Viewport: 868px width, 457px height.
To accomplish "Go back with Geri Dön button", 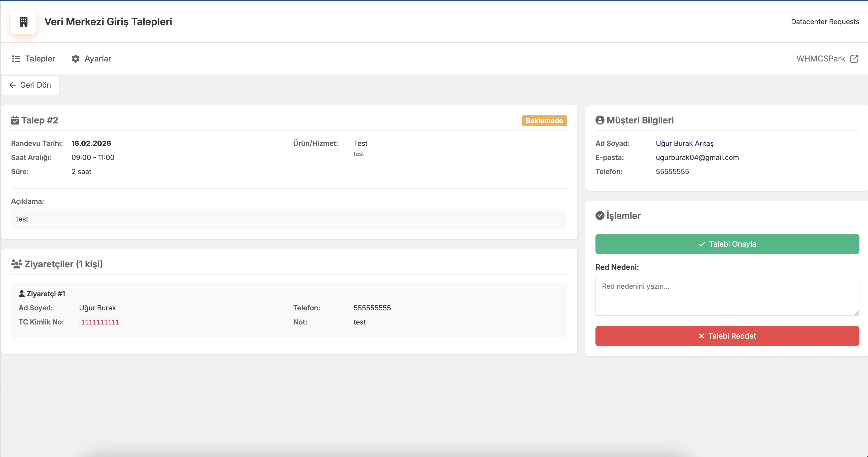I will tap(30, 85).
